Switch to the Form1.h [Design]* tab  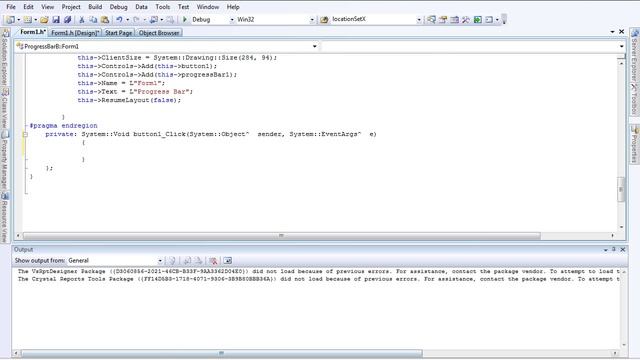(x=75, y=33)
